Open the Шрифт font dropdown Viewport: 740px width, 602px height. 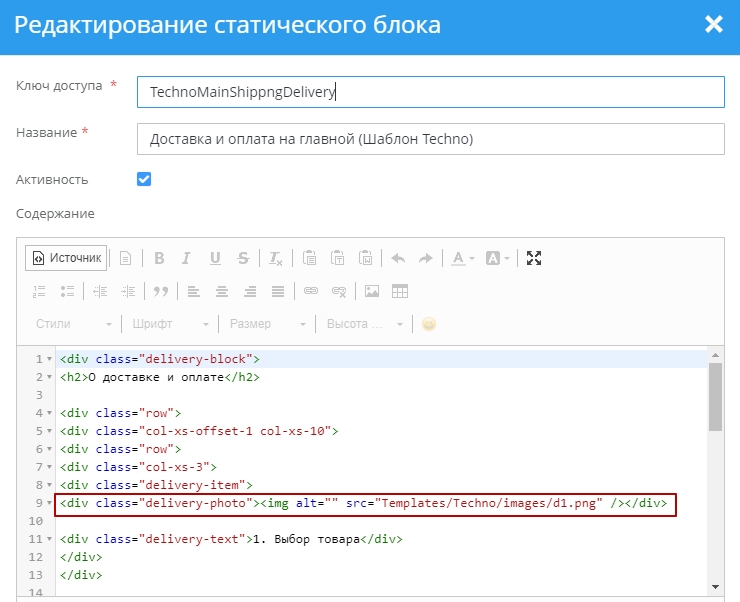[x=170, y=324]
